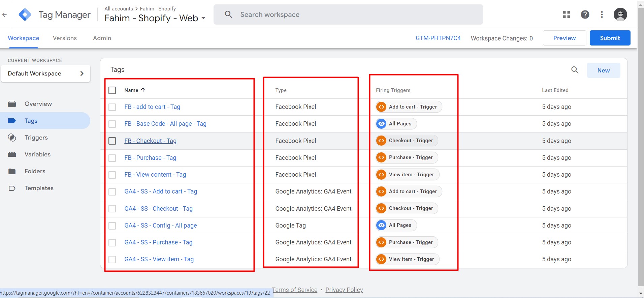Image resolution: width=644 pixels, height=298 pixels.
Task: Check the FB - Base Code - All page checkbox
Action: coord(112,124)
